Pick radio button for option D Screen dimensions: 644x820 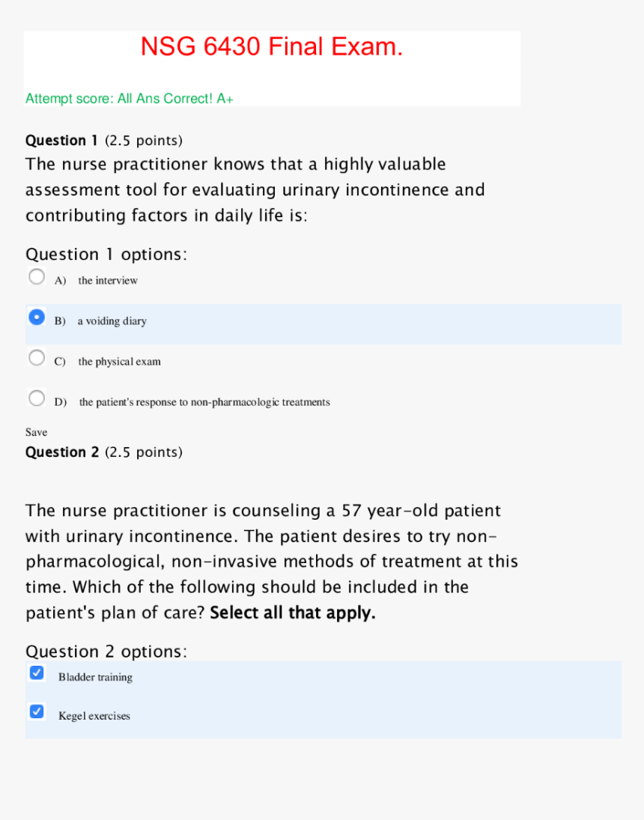37,398
